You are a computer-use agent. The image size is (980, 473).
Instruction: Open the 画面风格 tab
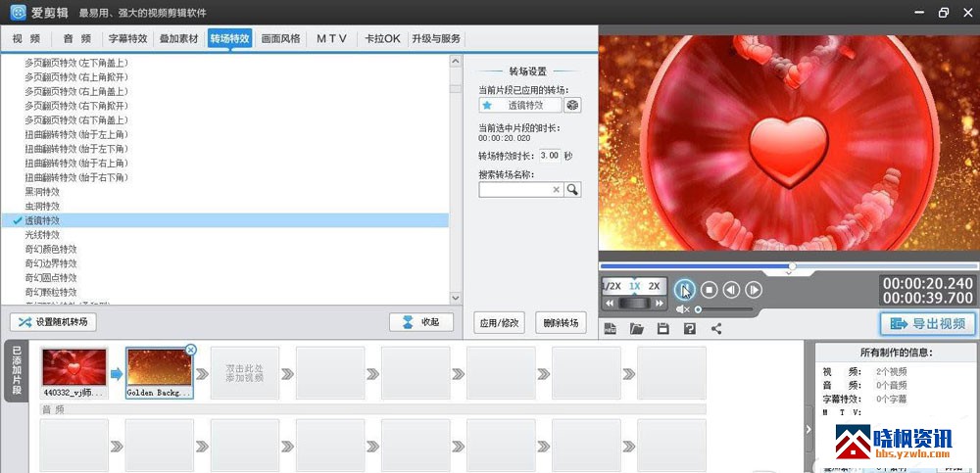point(280,38)
